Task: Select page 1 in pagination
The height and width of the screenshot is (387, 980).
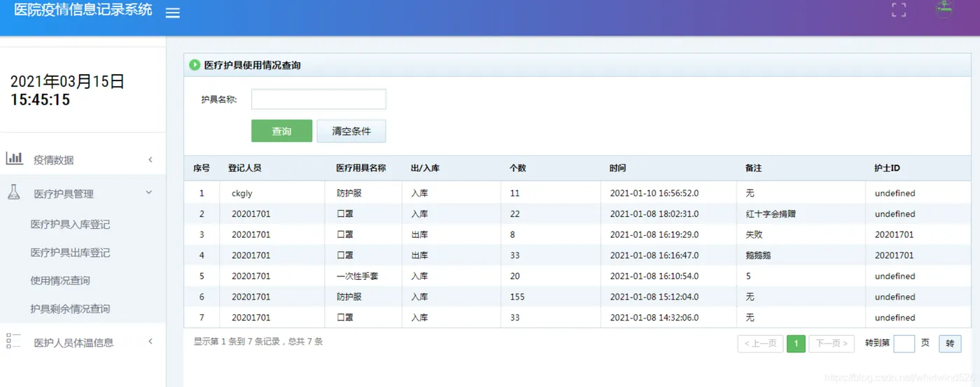Action: pos(796,344)
